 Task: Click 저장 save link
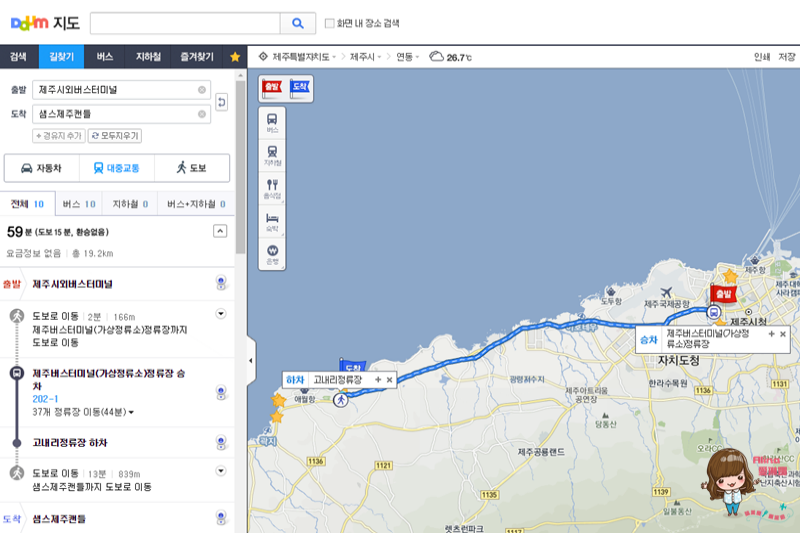coord(786,57)
